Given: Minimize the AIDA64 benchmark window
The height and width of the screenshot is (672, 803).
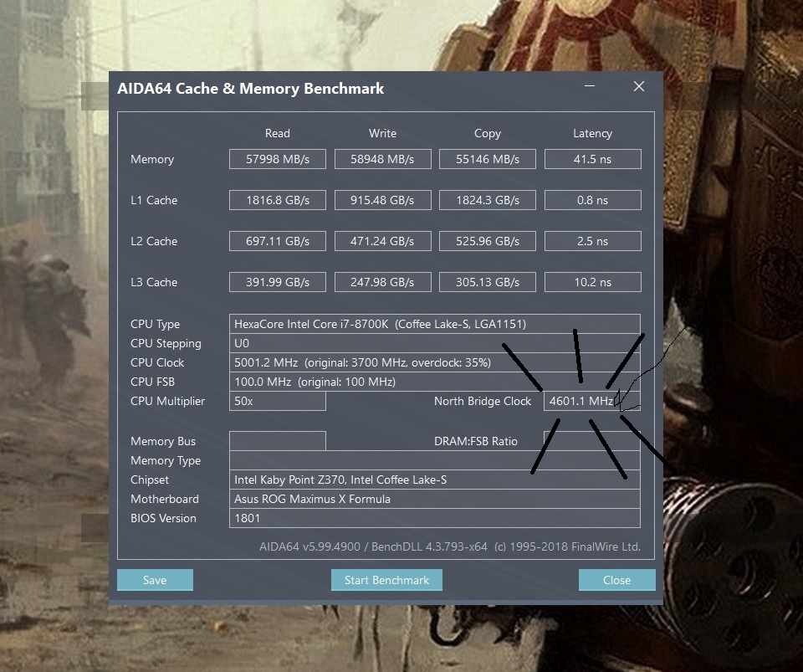Looking at the screenshot, I should [x=590, y=86].
